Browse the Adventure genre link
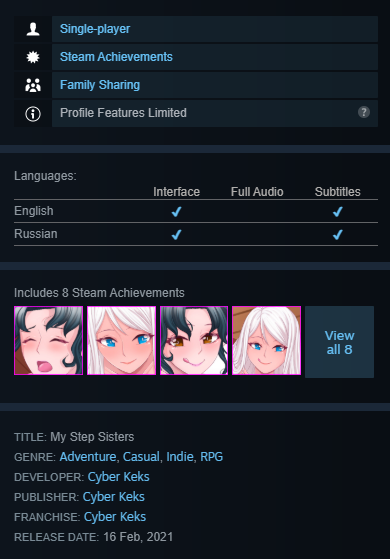The width and height of the screenshot is (390, 559). pyautogui.click(x=88, y=457)
